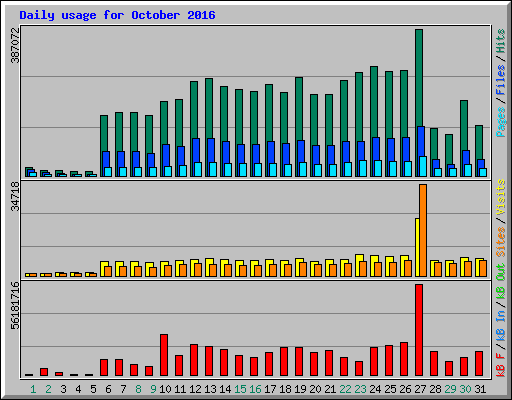Click the red kB bar for day 26
512x400 pixels.
[404, 359]
